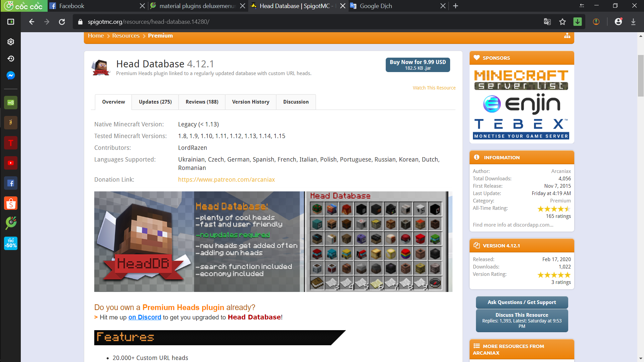The image size is (644, 362).
Task: Open the Patreon donation link
Action: 226,180
